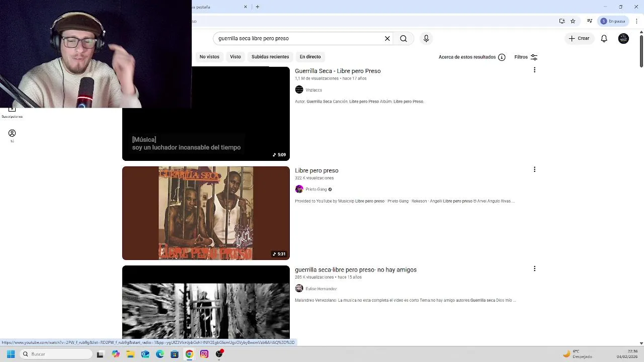
Task: Open the Prieto Gang channel name link
Action: click(x=316, y=190)
